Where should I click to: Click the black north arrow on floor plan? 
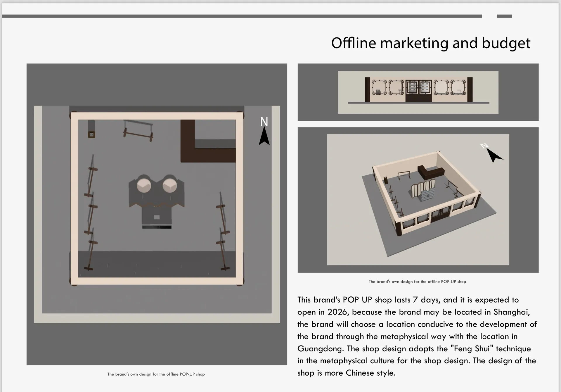point(264,137)
